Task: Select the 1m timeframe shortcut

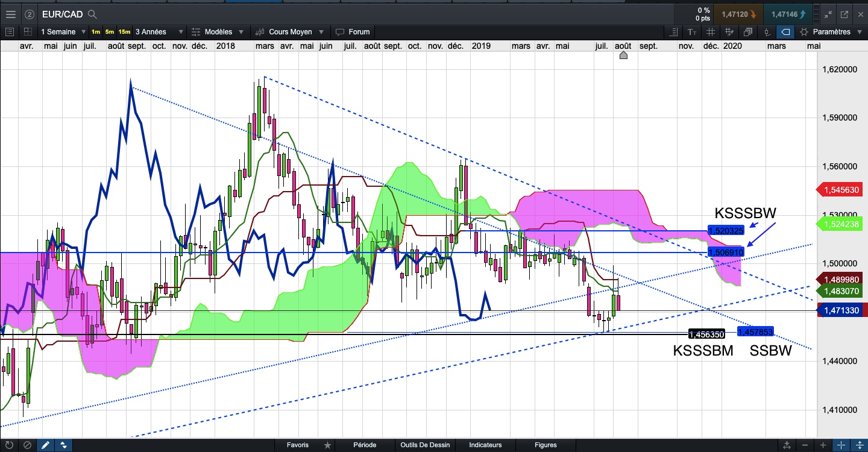Action: [x=96, y=32]
